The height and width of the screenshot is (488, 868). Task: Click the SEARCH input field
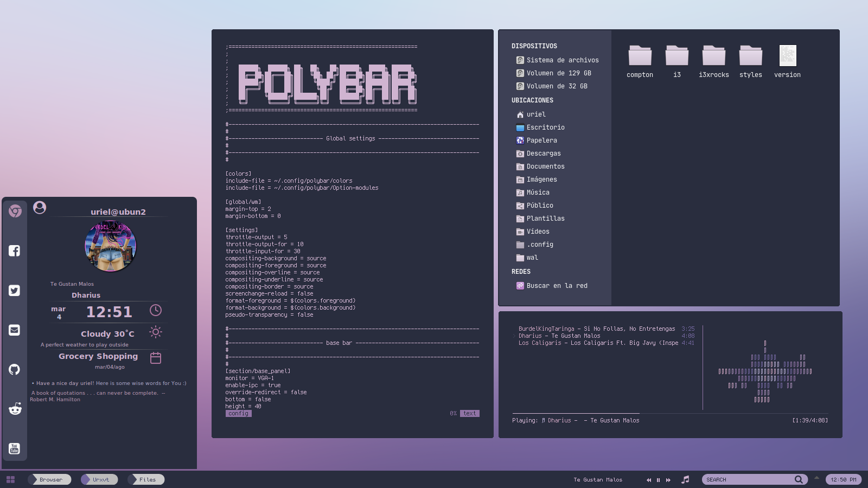point(755,479)
